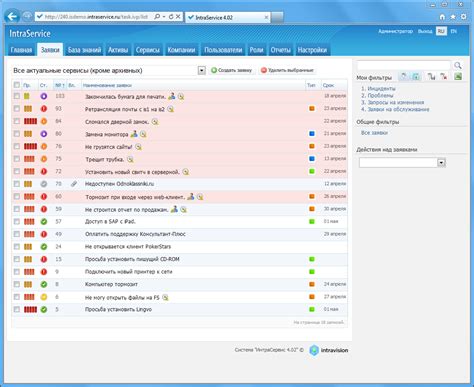Click blue type swatch on request 80
The width and height of the screenshot is (474, 387).
312,134
